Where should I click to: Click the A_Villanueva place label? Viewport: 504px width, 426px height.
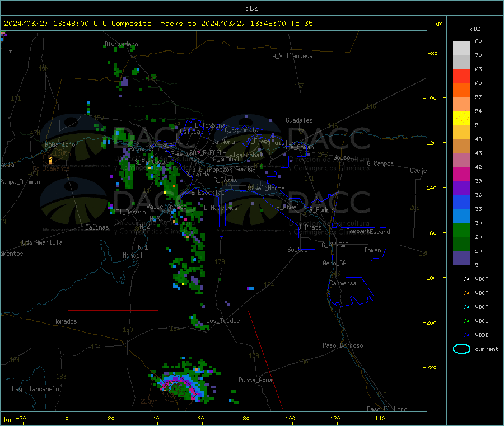[292, 56]
